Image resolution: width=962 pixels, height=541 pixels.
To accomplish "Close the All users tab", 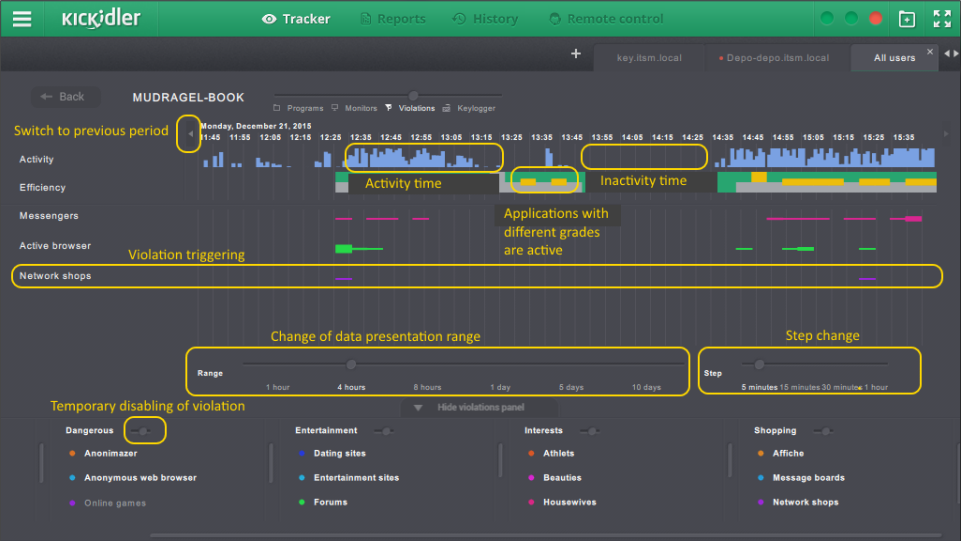I will pos(930,52).
